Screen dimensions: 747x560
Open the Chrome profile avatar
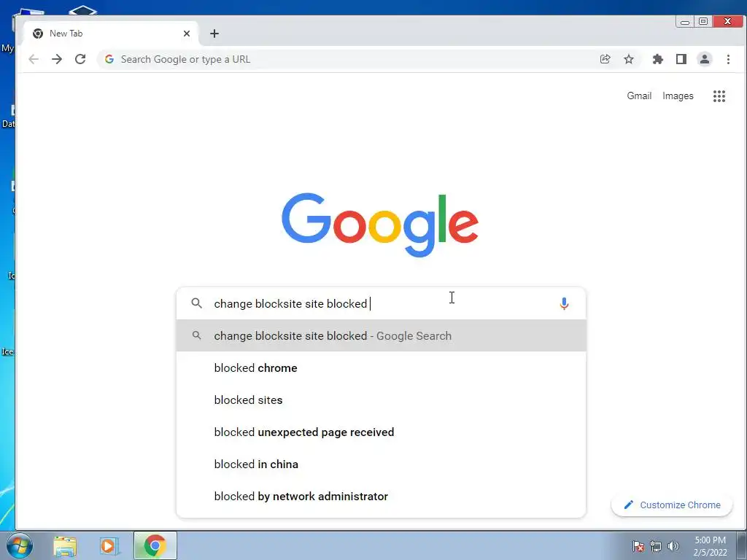(x=705, y=59)
